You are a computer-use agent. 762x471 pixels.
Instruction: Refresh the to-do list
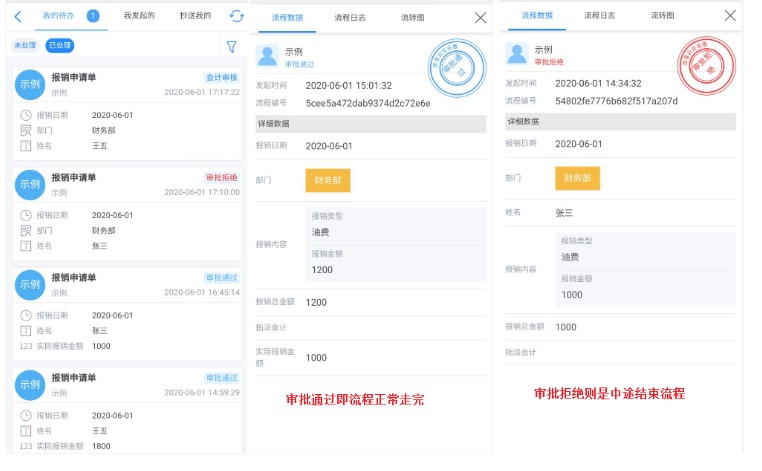(236, 16)
